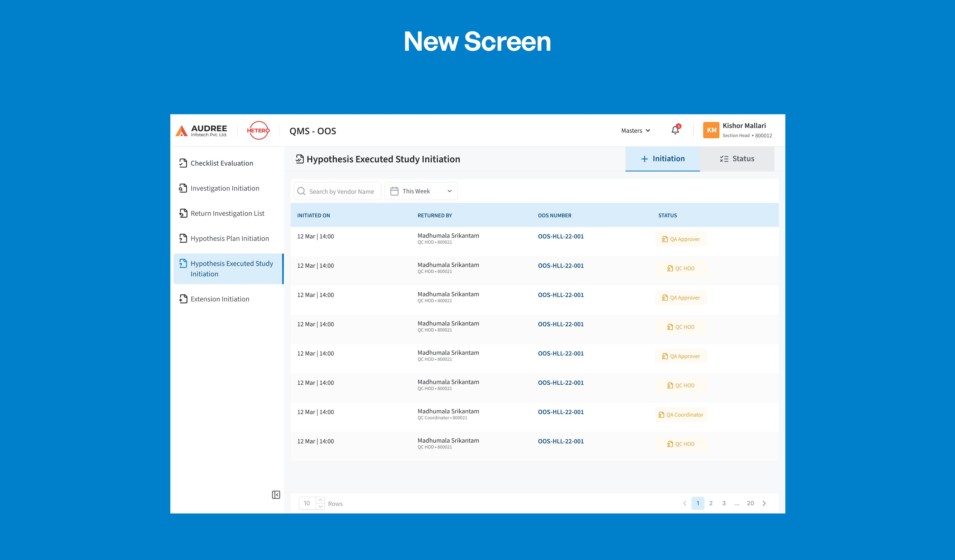Collapse the sidebar using the collapse icon

pyautogui.click(x=275, y=495)
